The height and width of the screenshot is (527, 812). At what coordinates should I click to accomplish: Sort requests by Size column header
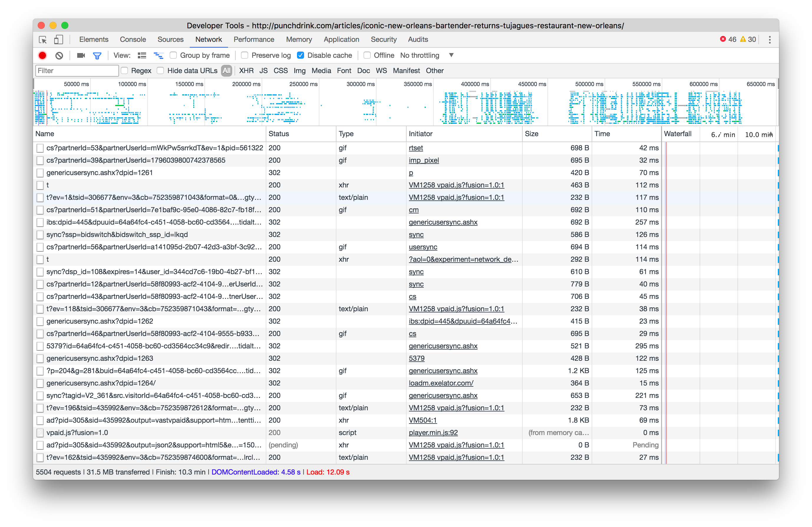pos(532,134)
